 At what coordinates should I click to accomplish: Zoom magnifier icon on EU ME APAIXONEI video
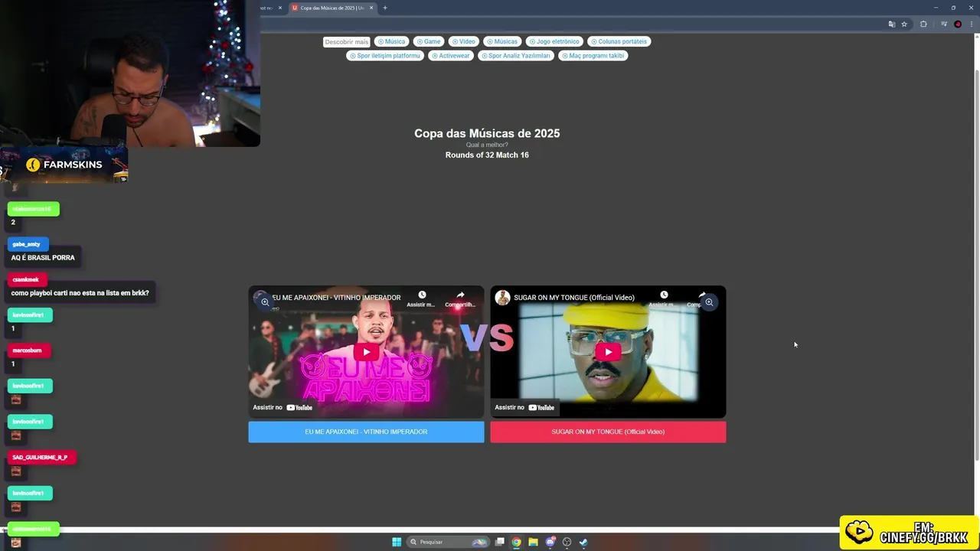click(x=265, y=302)
